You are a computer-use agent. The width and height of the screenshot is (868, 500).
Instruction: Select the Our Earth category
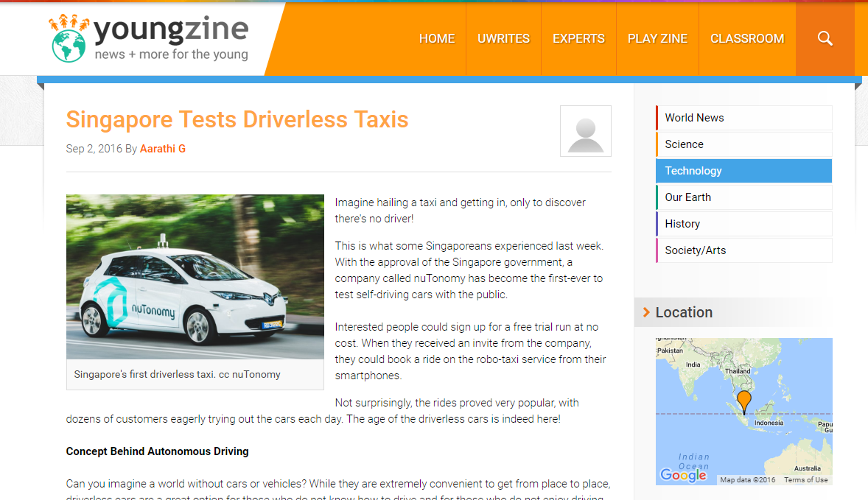(744, 197)
